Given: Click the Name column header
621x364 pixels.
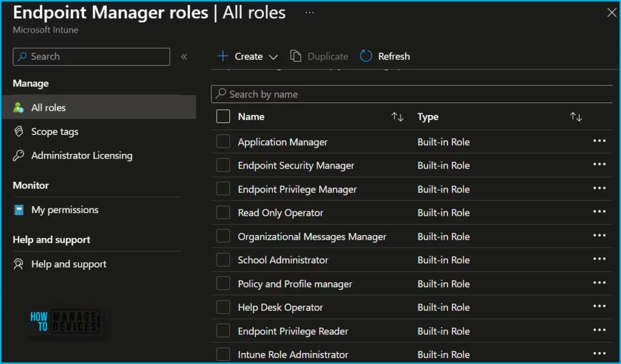Looking at the screenshot, I should (x=251, y=117).
